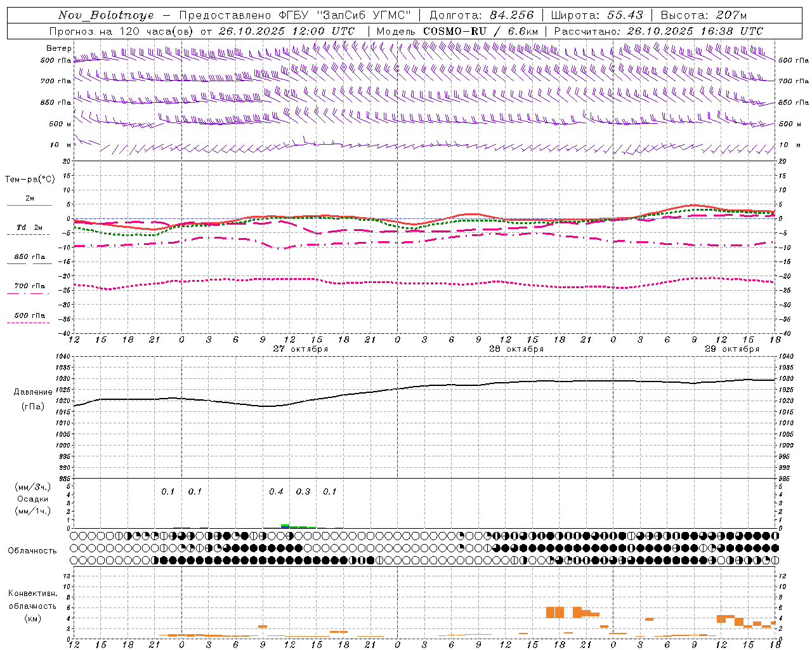
Task: Click the 28 октября date label
Action: (x=516, y=349)
